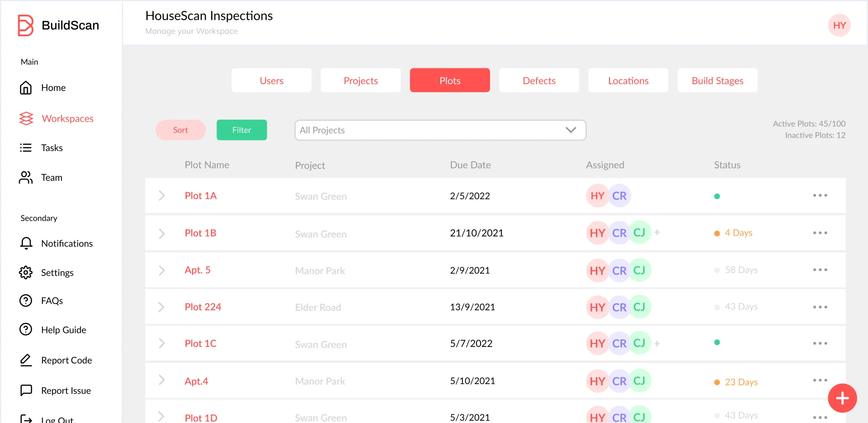Switch to the Locations tab
Viewport: 868px width, 423px height.
point(628,81)
